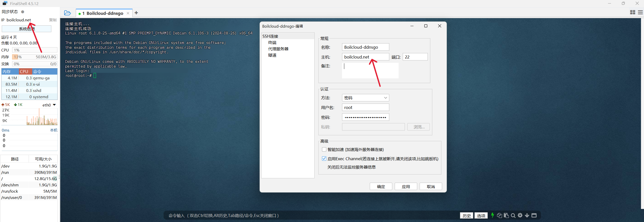This screenshot has width=644, height=222.
Task: Click the copy icon in the command bar
Action: click(499, 215)
